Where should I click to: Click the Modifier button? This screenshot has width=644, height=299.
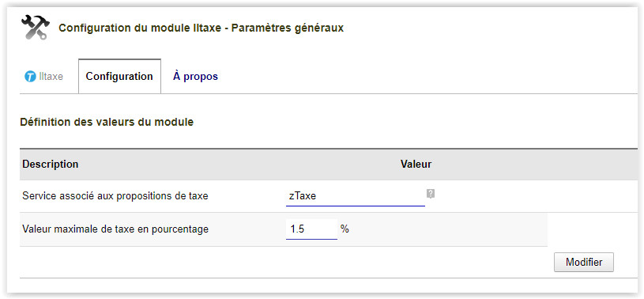tap(584, 262)
